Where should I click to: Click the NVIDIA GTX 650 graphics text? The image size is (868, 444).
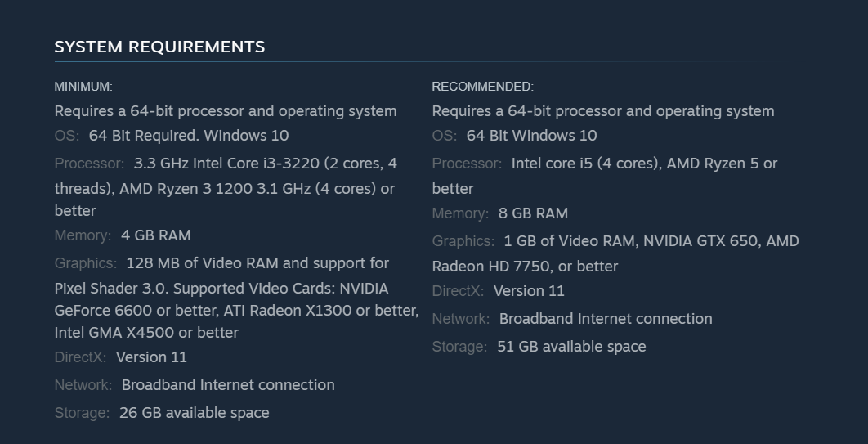click(x=651, y=241)
